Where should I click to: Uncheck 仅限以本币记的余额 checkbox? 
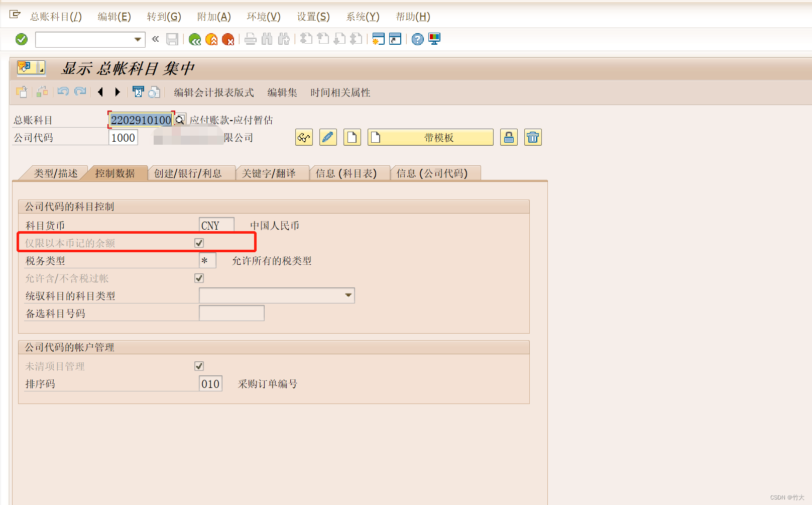(199, 242)
